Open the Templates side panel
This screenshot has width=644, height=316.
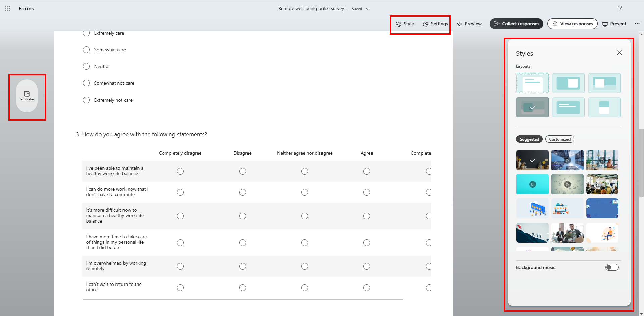pos(27,96)
